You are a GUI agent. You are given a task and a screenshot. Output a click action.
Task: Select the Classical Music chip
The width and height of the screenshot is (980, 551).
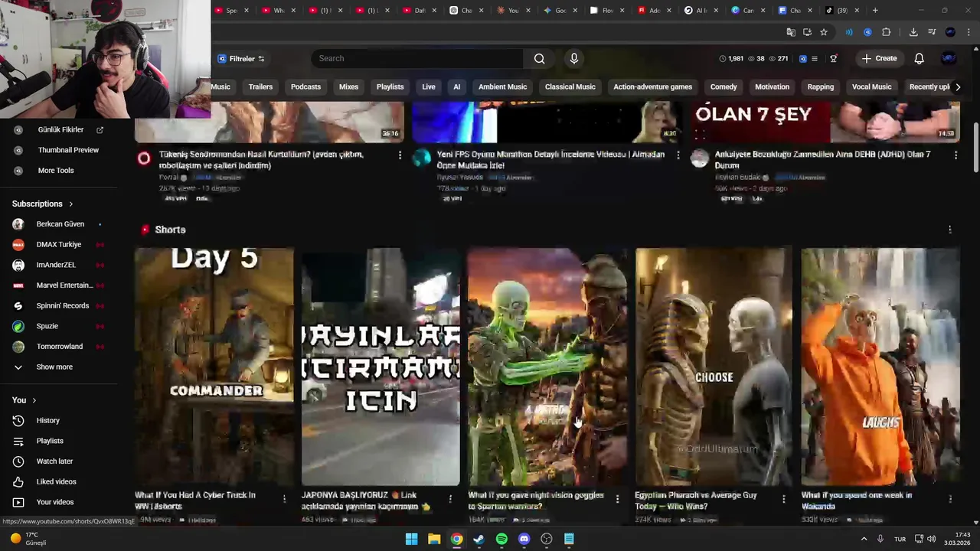pos(570,86)
